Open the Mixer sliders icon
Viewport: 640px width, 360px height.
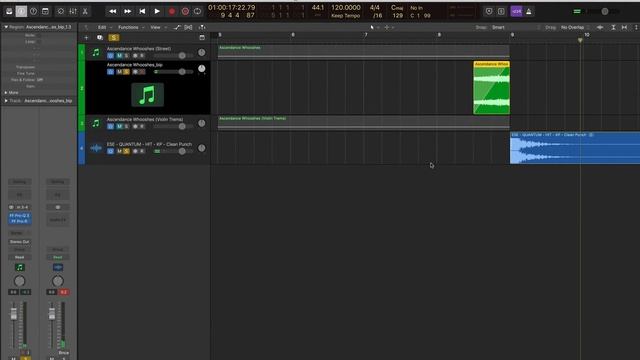coord(73,11)
